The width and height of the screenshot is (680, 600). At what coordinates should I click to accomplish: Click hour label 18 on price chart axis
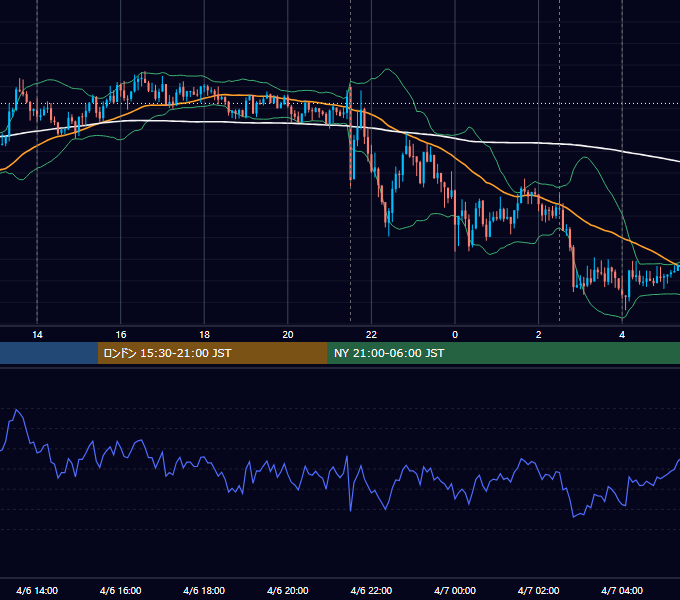click(204, 335)
